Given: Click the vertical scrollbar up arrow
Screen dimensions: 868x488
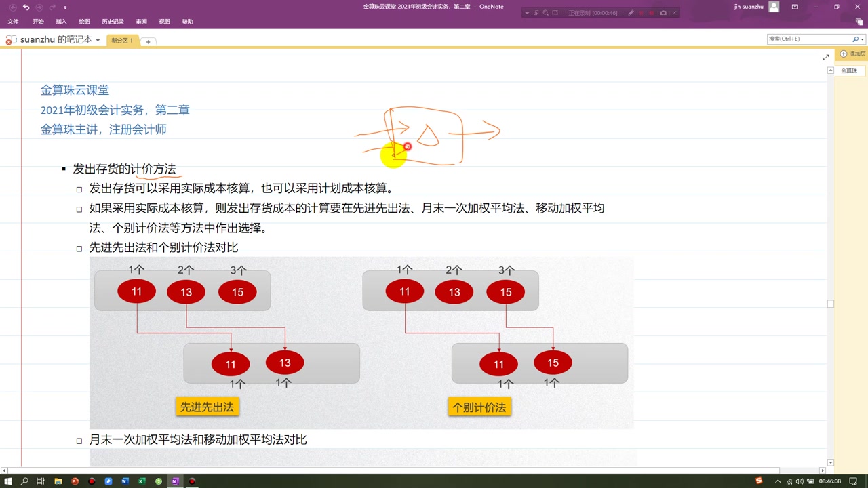Looking at the screenshot, I should (x=831, y=70).
